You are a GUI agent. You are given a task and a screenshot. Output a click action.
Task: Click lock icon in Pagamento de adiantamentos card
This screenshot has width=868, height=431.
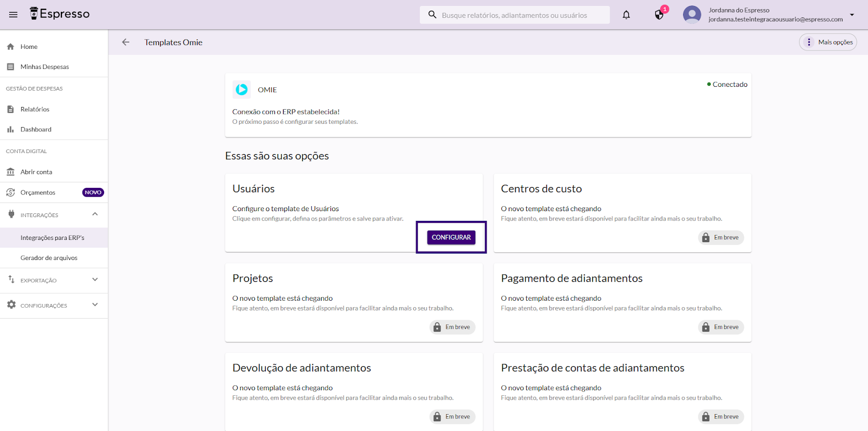click(x=706, y=327)
